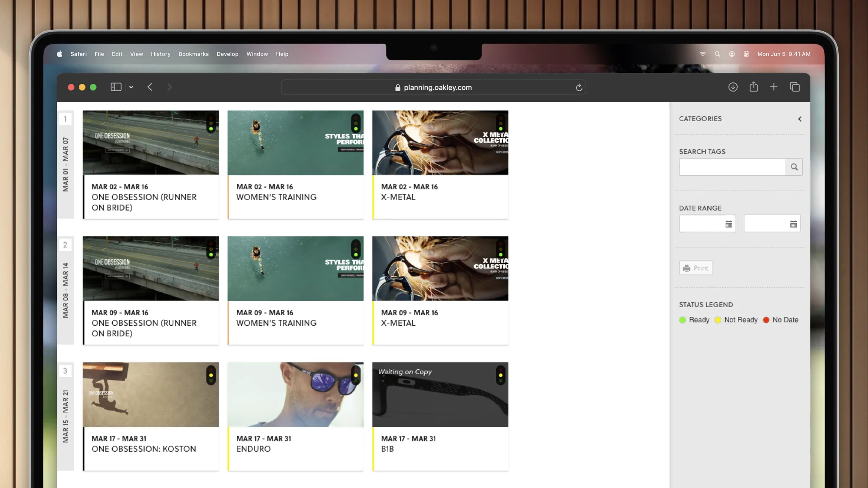Screen dimensions: 868x488
Task: Open the History menu
Action: 161,54
